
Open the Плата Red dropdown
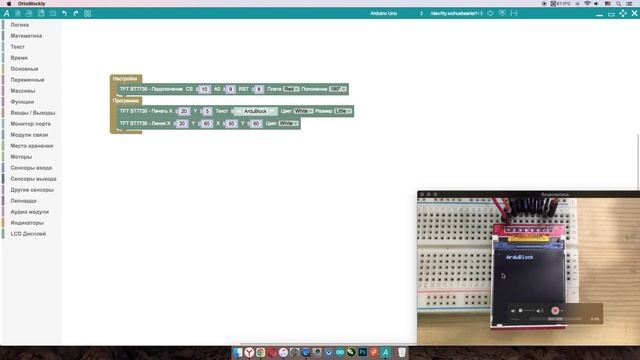click(291, 89)
